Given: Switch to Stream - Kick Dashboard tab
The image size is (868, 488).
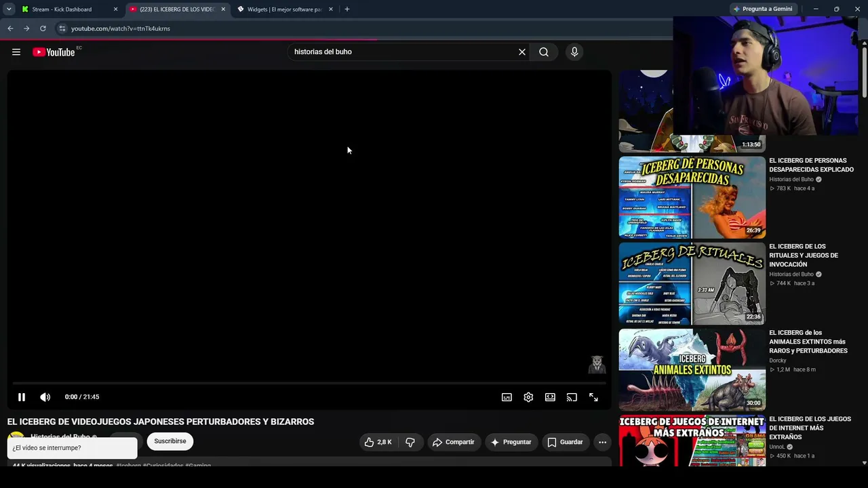Looking at the screenshot, I should [68, 9].
